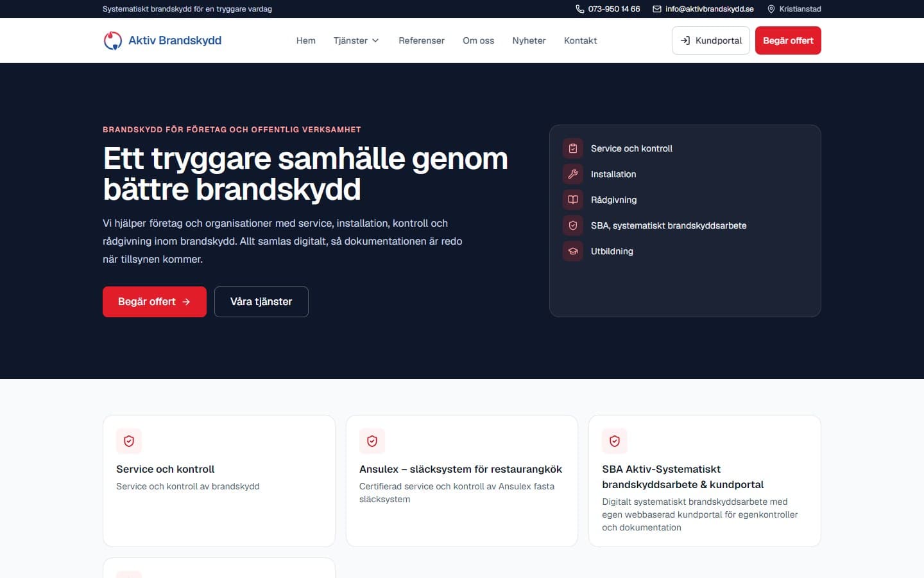Click the Aktiv Brandskydd brand name
The image size is (924, 578).
(x=175, y=40)
